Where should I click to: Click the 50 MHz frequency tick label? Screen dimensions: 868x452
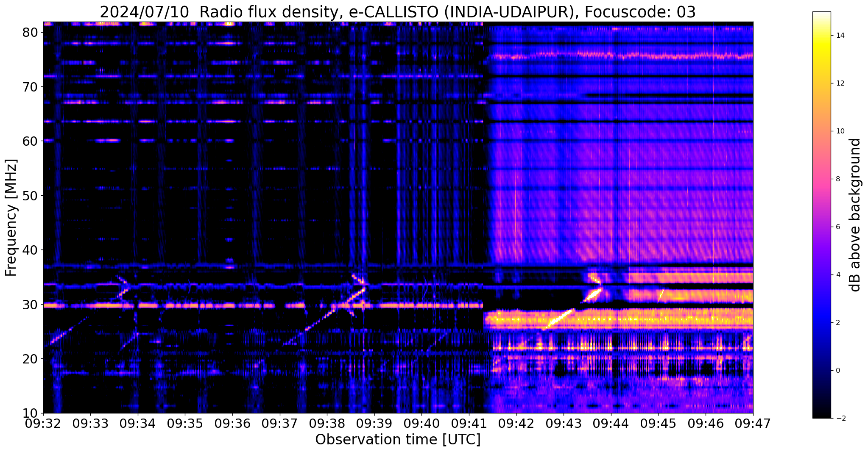(31, 196)
